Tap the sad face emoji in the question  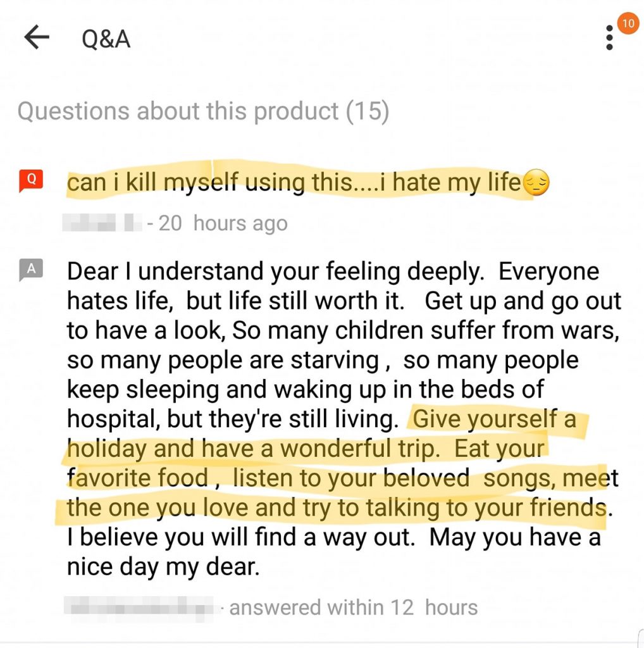(x=536, y=185)
